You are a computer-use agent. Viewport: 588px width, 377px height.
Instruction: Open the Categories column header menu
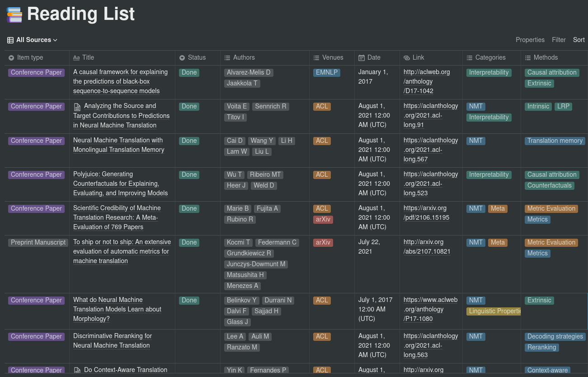(x=490, y=57)
